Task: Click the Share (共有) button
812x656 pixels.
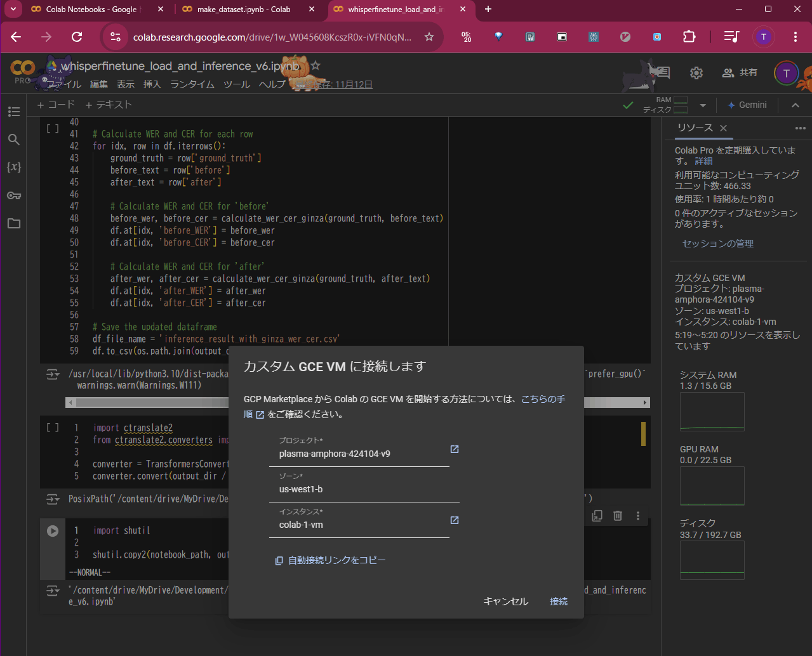Action: [x=740, y=73]
